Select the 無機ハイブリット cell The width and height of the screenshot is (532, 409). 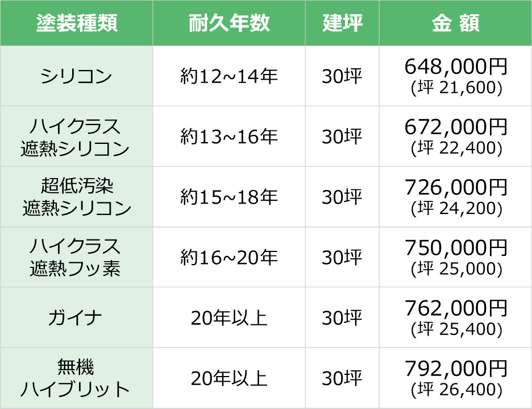77,378
